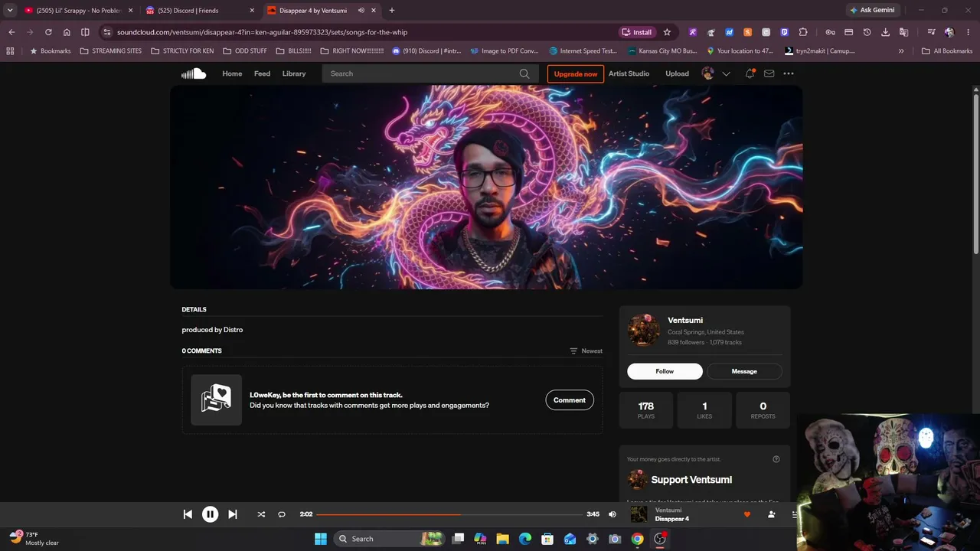
Task: Message Ventsumi
Action: (744, 371)
